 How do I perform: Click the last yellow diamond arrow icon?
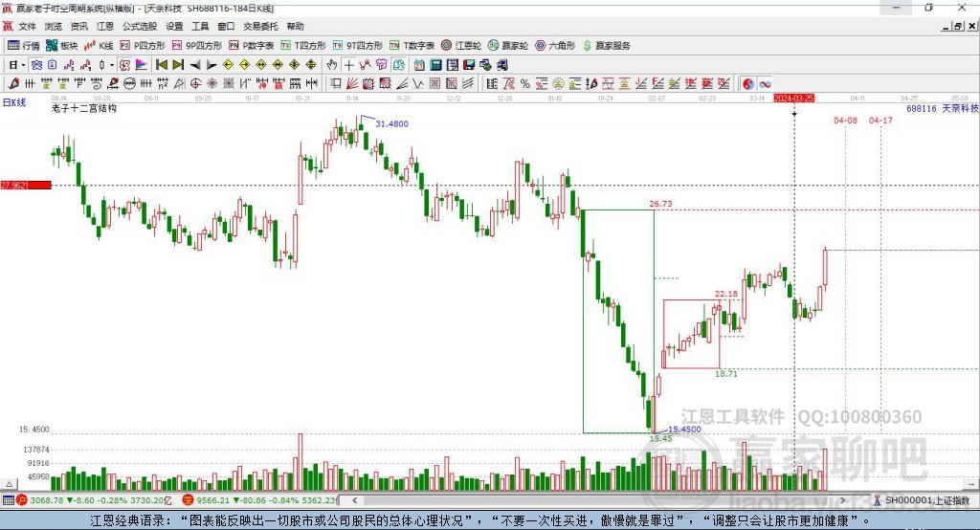pos(311,64)
